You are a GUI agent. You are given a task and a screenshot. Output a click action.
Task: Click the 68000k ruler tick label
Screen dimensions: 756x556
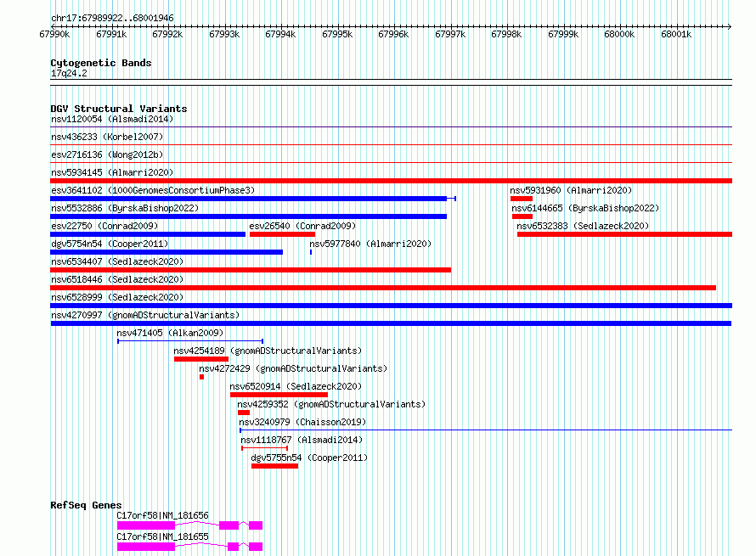619,34
